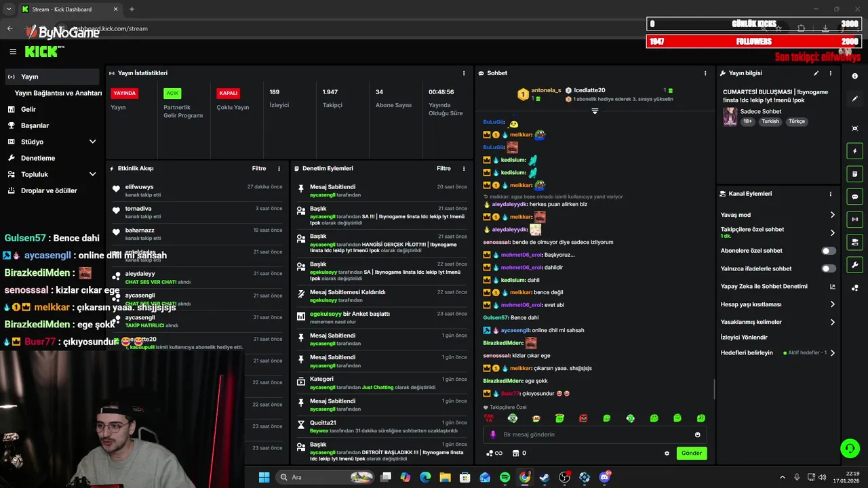The height and width of the screenshot is (488, 868).
Task: Pick the red angry emote in emote row
Action: pyautogui.click(x=583, y=418)
